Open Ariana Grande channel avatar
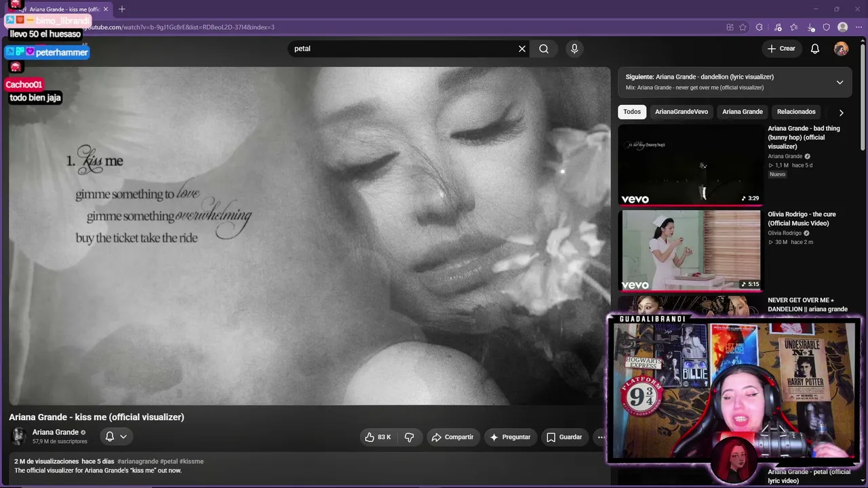 (x=18, y=436)
